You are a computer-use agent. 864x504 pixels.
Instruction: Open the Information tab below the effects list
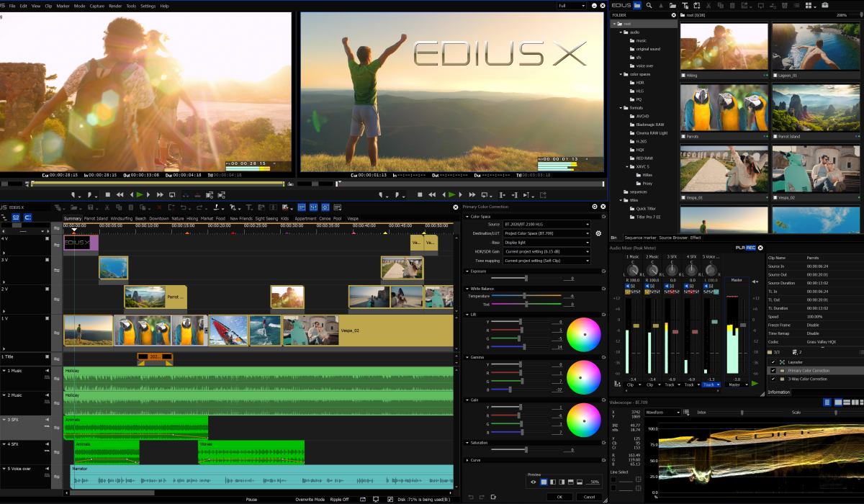click(778, 392)
